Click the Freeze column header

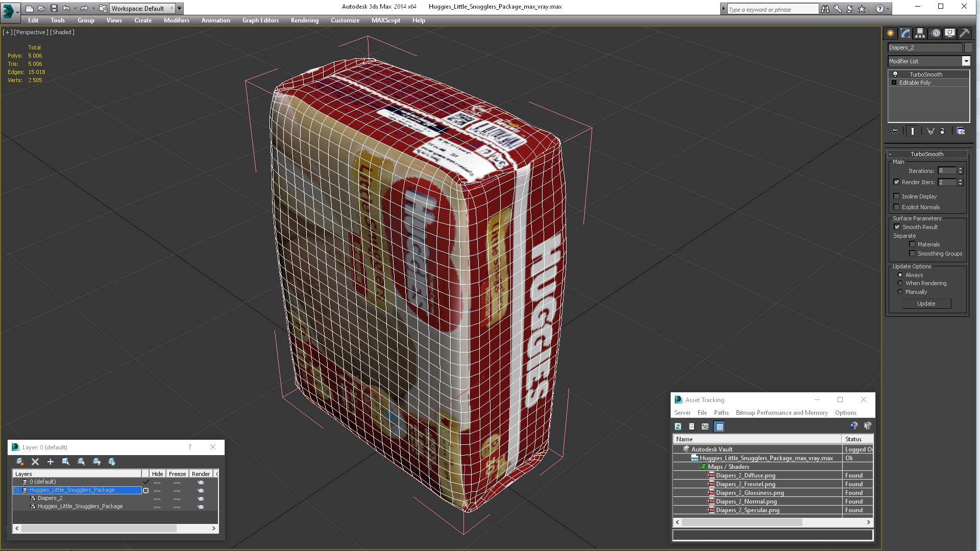(177, 474)
